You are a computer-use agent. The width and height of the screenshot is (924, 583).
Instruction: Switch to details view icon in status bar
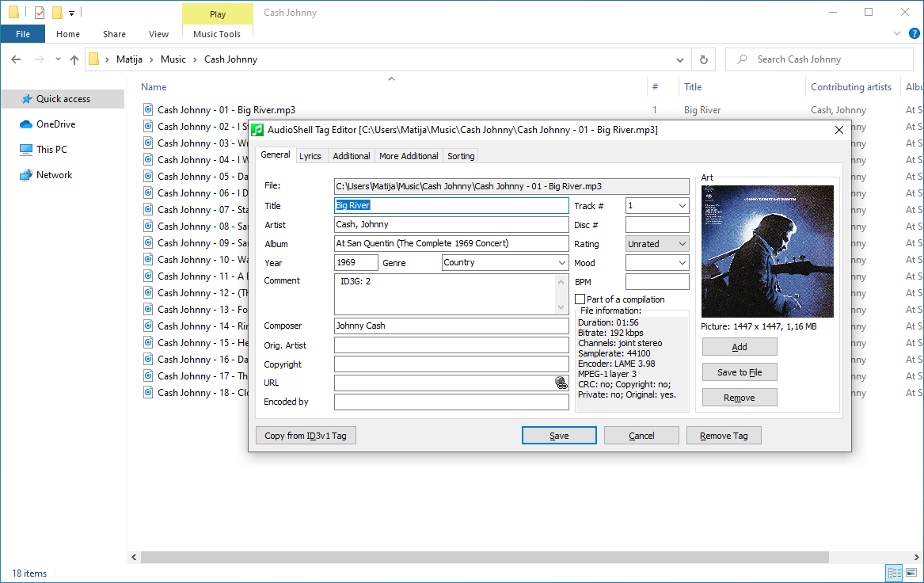click(895, 573)
